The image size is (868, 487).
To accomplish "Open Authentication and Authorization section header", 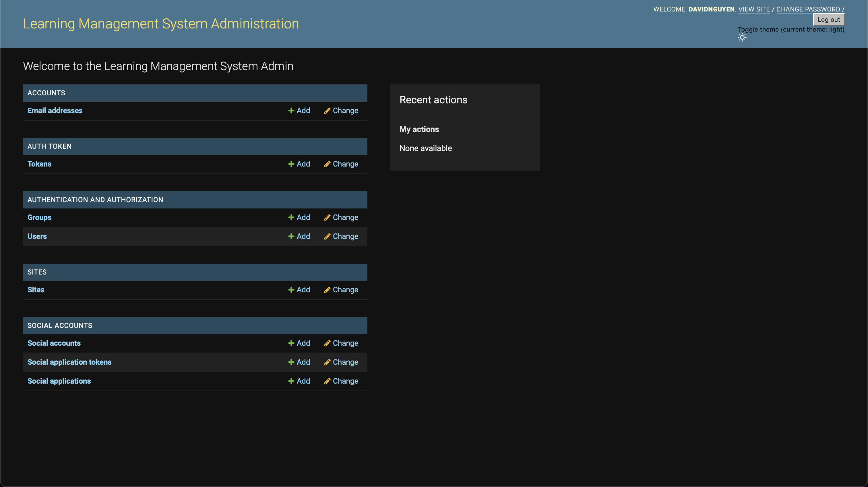I will 95,200.
